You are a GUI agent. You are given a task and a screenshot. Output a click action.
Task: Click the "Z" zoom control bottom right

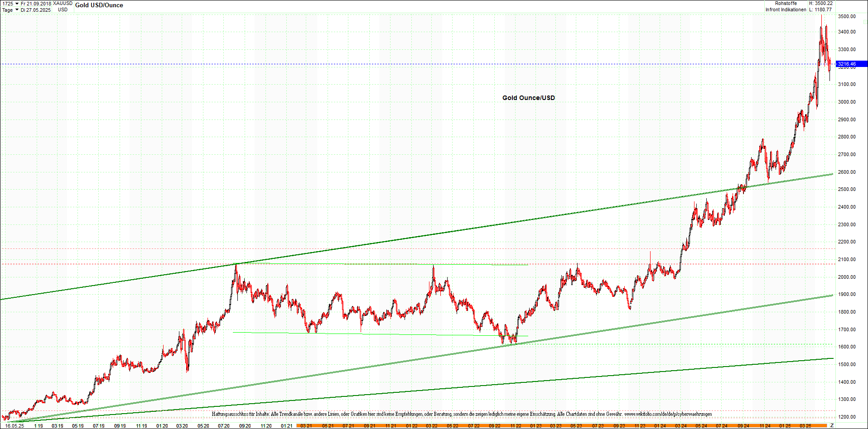coord(831,426)
